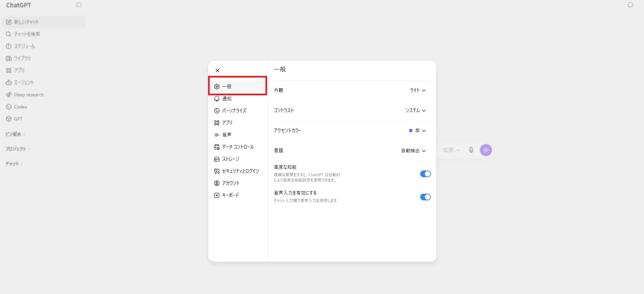This screenshot has height=294, width=644.
Task: Click the purple voice mode button
Action: 486,150
